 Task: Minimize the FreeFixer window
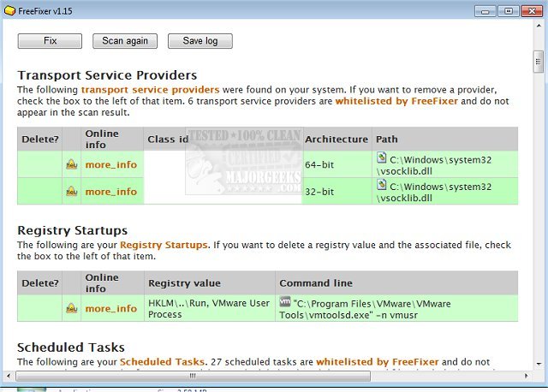(x=485, y=11)
